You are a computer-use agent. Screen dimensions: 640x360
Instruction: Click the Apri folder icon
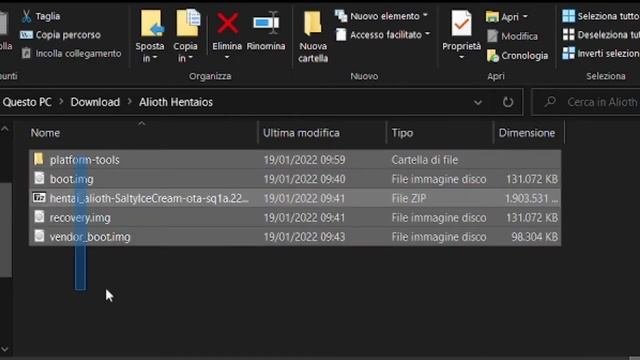click(492, 17)
